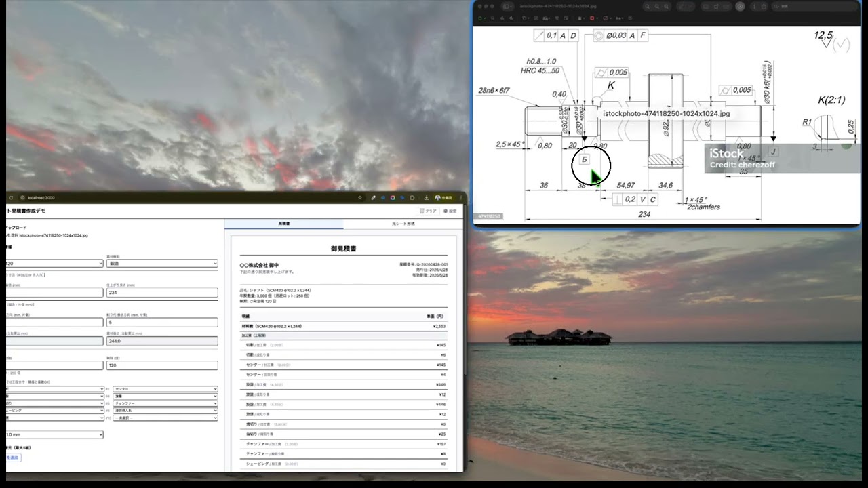
Task: Expand the #2 process dropdown センター
Action: coord(165,389)
